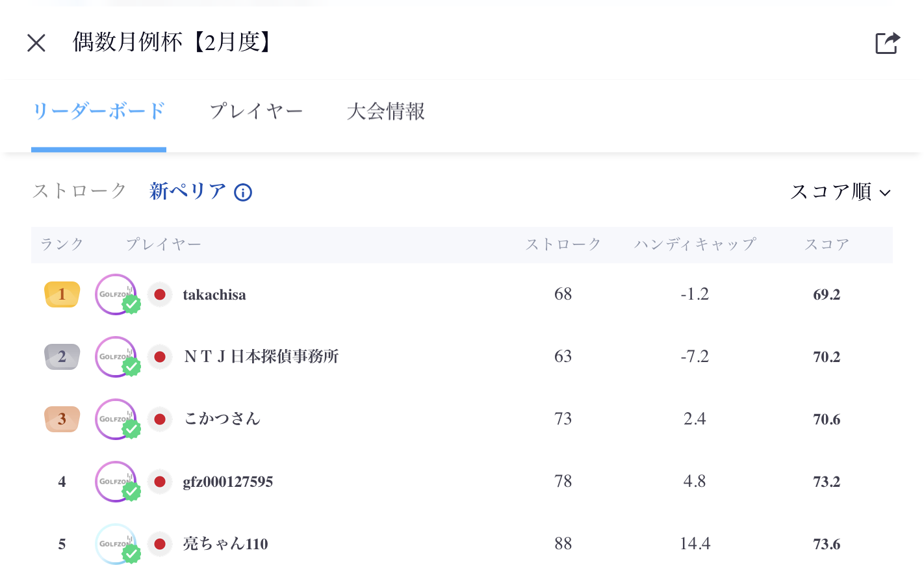The height and width of the screenshot is (585, 924).
Task: Open takachisa's Golfzon avatar
Action: click(x=116, y=294)
